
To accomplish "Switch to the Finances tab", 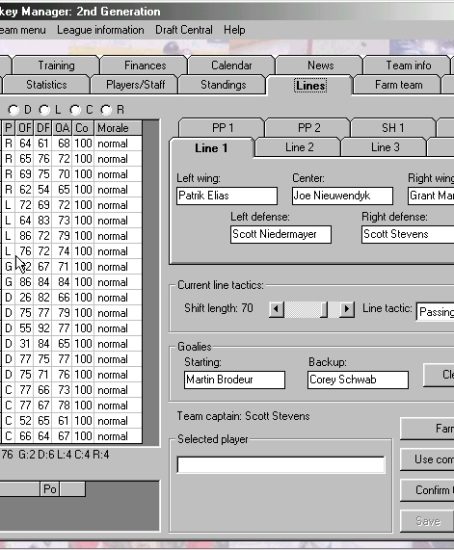I will click(x=145, y=66).
